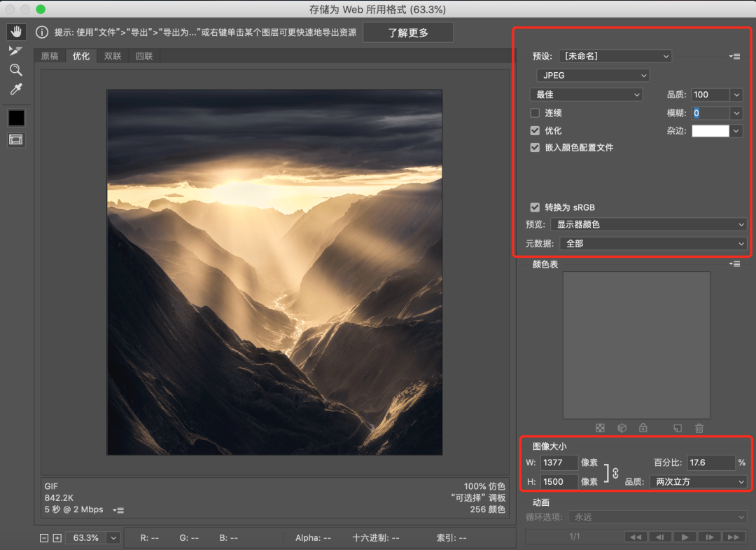Switch to the 原稿 tab
Screen dimensions: 756x550
coord(50,56)
